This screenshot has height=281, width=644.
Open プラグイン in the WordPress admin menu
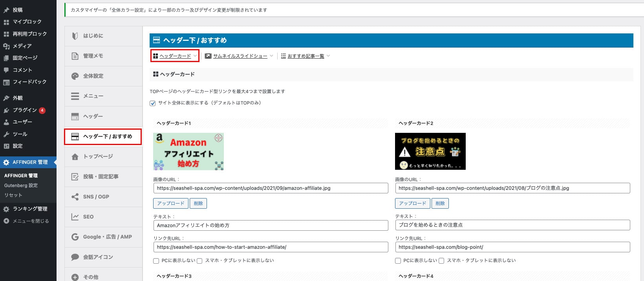click(x=25, y=110)
